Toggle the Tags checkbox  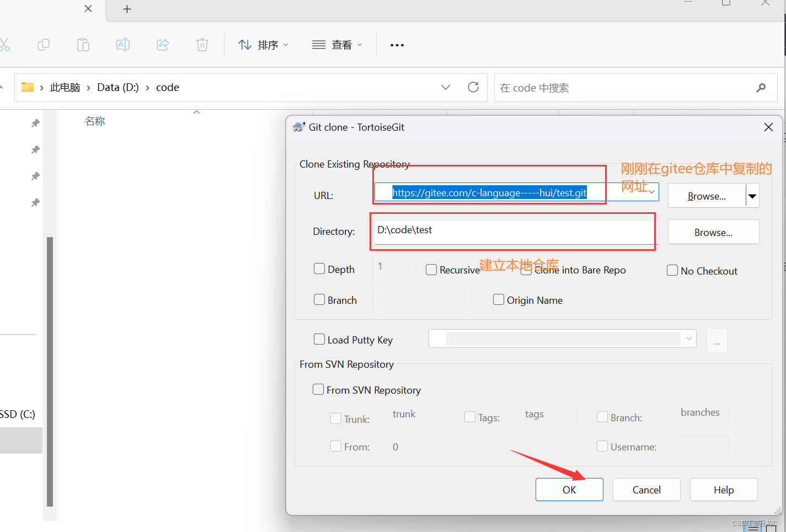[x=470, y=417]
